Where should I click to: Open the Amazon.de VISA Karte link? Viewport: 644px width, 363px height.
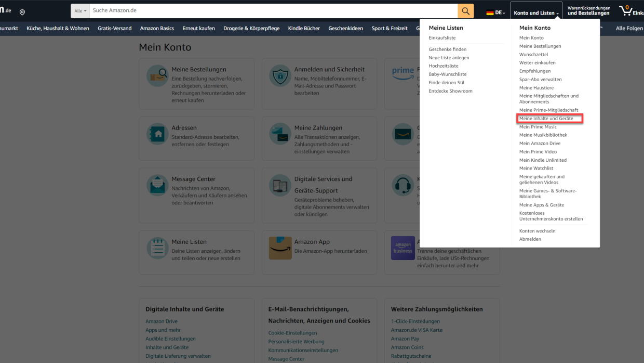tap(417, 330)
